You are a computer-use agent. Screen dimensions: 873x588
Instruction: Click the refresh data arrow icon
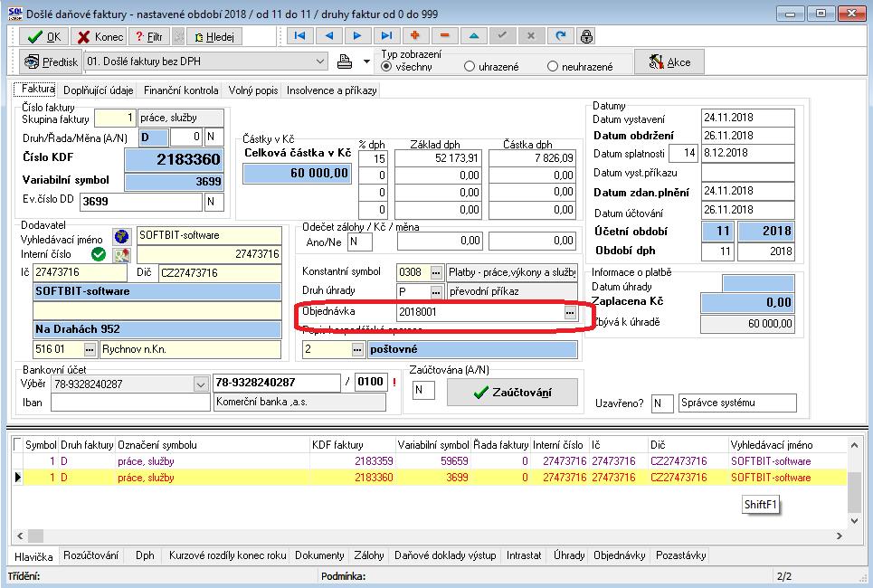point(560,36)
